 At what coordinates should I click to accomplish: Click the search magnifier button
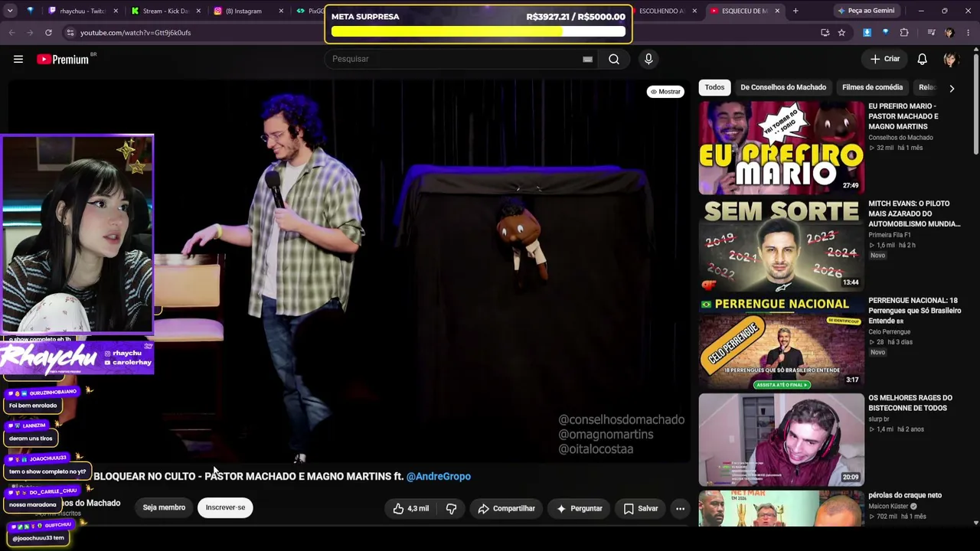click(614, 59)
